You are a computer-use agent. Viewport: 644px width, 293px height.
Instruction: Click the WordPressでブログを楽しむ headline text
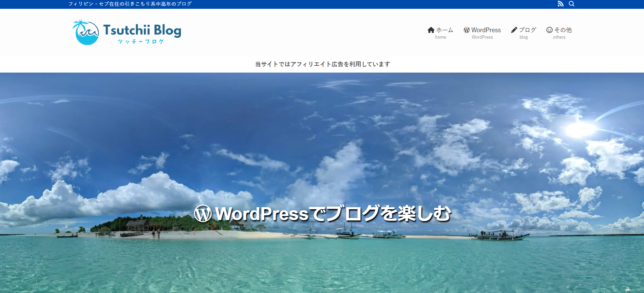[x=333, y=214]
